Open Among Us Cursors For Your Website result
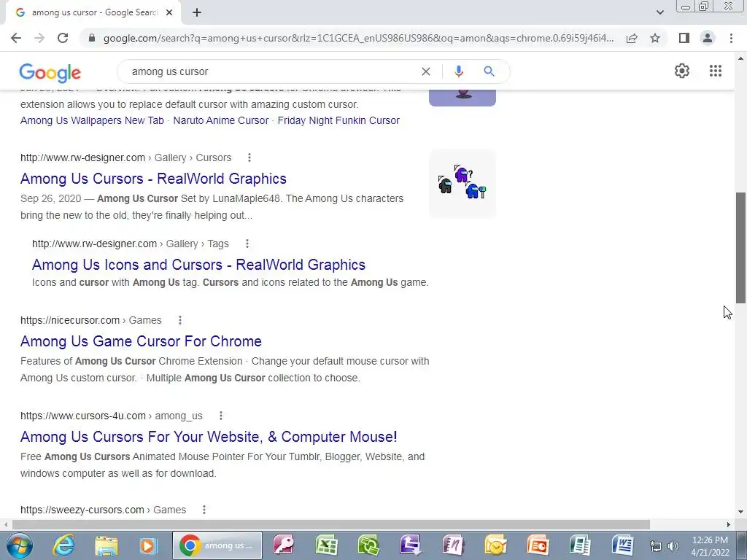This screenshot has width=747, height=560. click(x=209, y=437)
